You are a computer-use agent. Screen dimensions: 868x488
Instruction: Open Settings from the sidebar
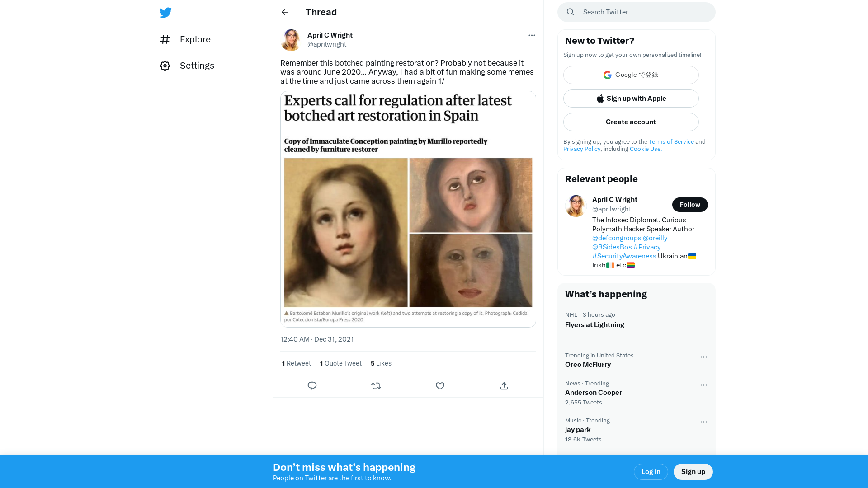pyautogui.click(x=187, y=66)
